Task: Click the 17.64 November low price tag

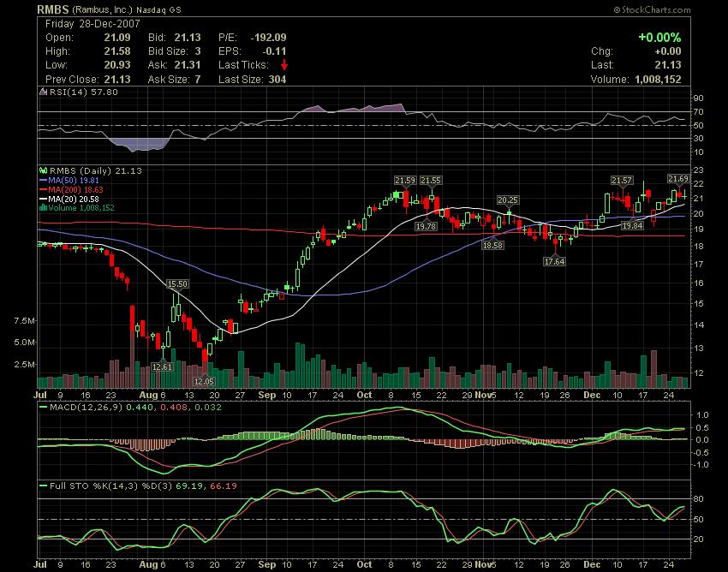Action: [554, 261]
